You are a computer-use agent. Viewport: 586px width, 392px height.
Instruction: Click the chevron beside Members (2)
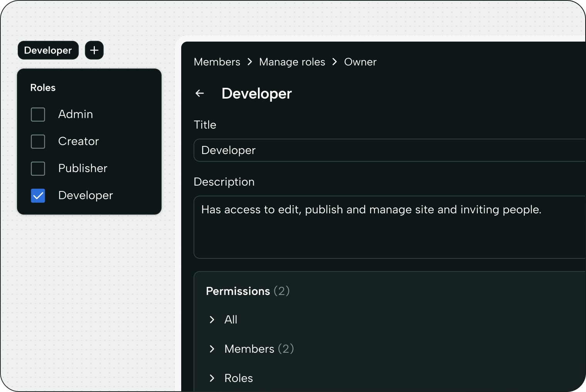tap(212, 349)
